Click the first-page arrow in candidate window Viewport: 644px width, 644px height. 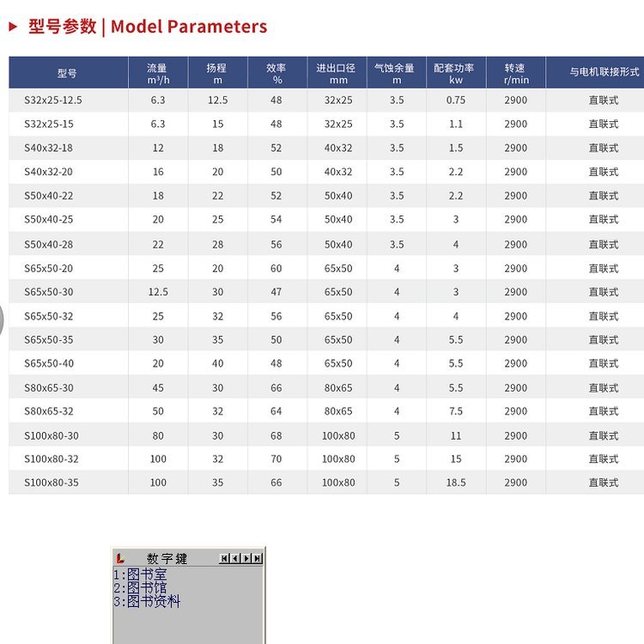point(224,559)
